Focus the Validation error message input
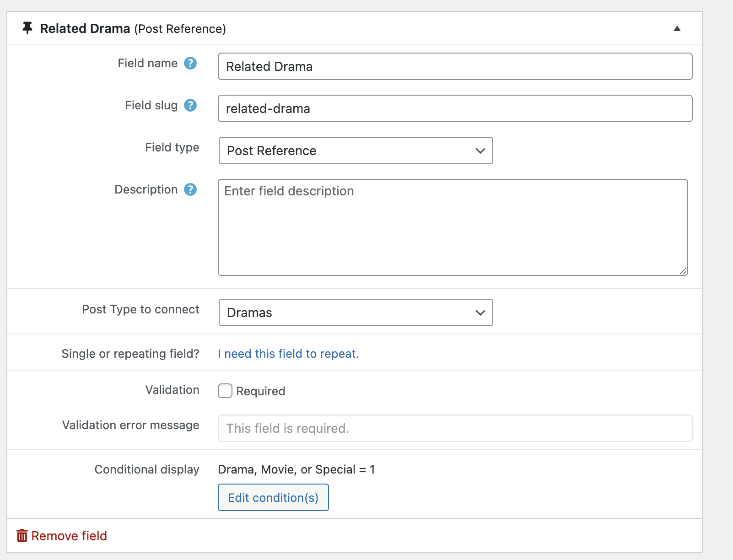733x560 pixels. coord(455,428)
